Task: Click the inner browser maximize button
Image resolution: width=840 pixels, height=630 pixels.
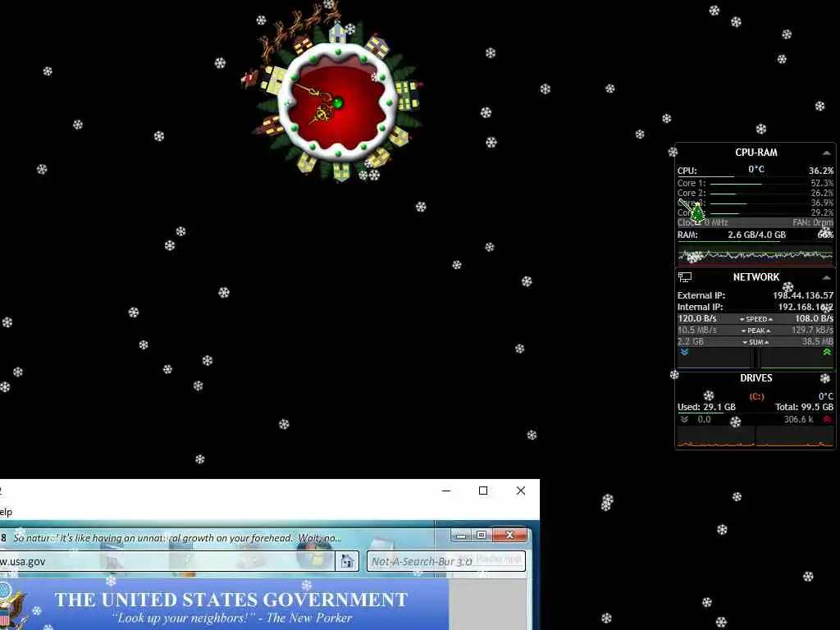Action: 481,535
